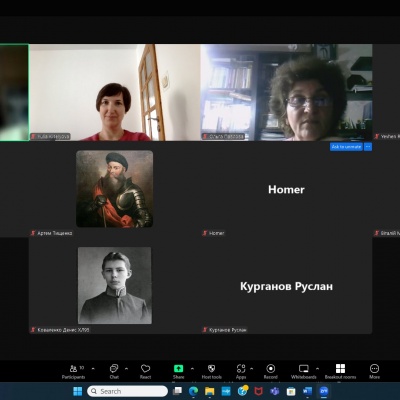
Task: Click the taskbar Search box
Action: click(x=127, y=391)
